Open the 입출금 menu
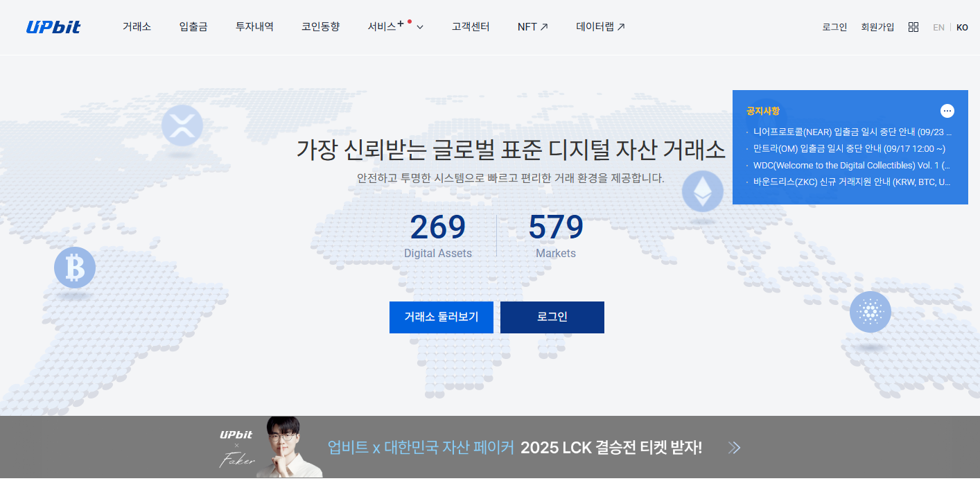 tap(193, 27)
